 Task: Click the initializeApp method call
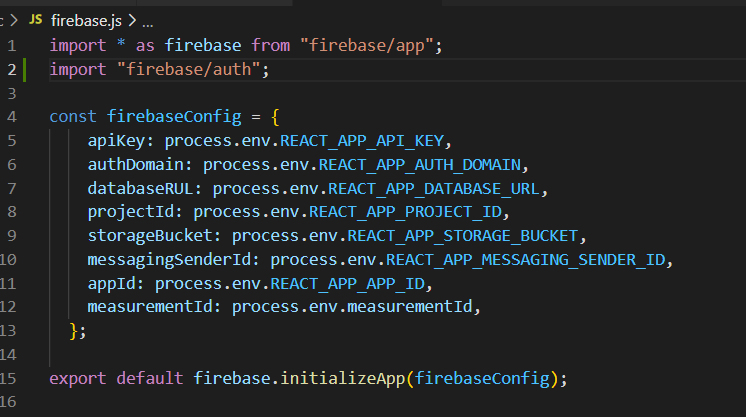(342, 378)
